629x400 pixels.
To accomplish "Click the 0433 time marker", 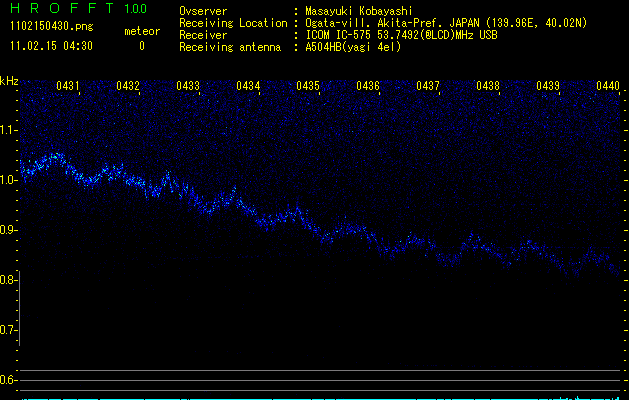I will [x=188, y=86].
